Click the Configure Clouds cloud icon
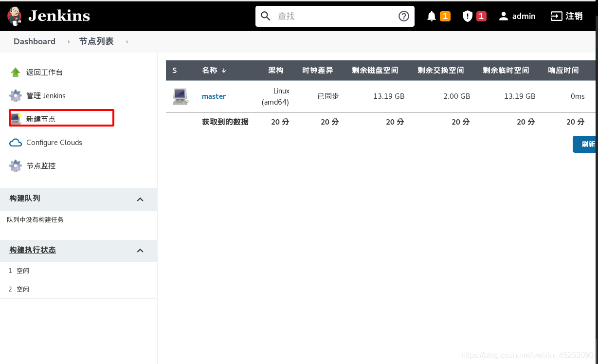The image size is (598, 364). coord(16,143)
